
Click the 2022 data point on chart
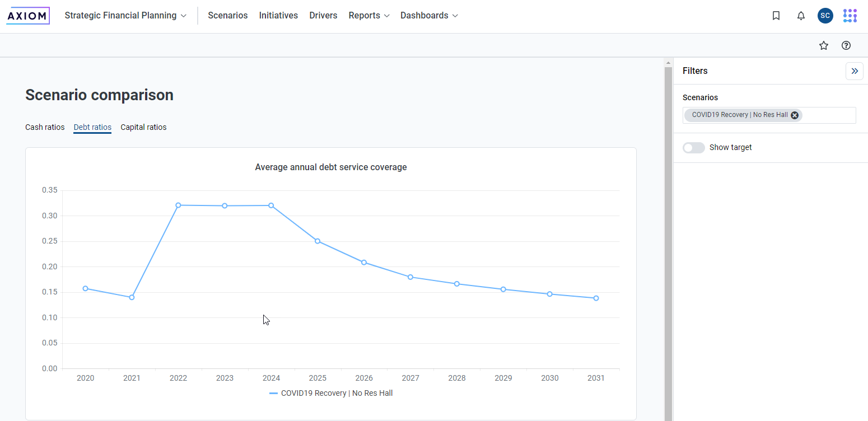coord(178,205)
